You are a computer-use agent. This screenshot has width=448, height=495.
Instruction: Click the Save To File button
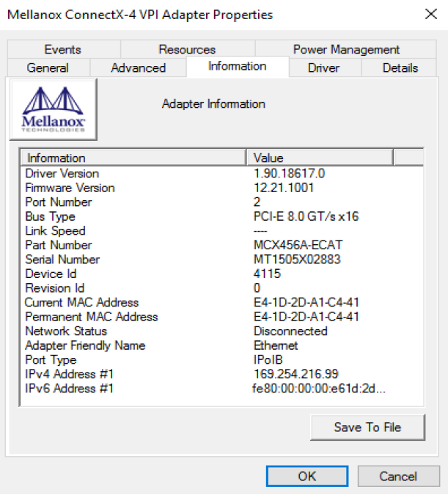click(367, 428)
